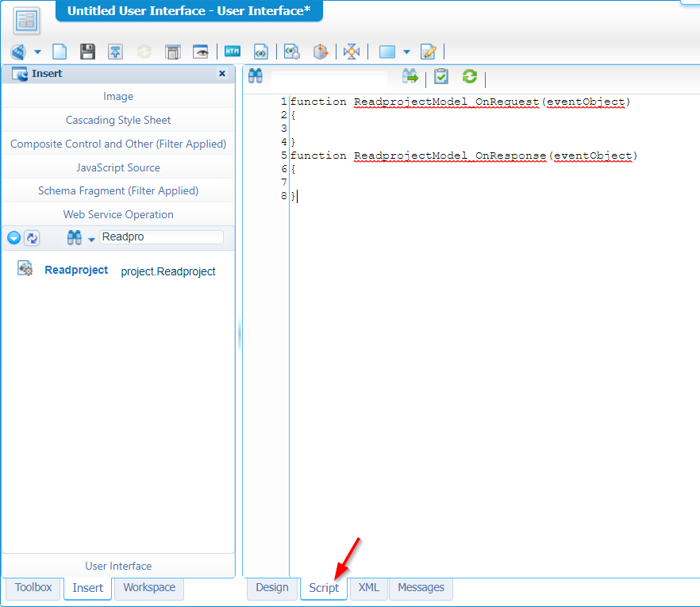Switch to the Workspace tab
This screenshot has height=607, width=700.
click(x=149, y=588)
